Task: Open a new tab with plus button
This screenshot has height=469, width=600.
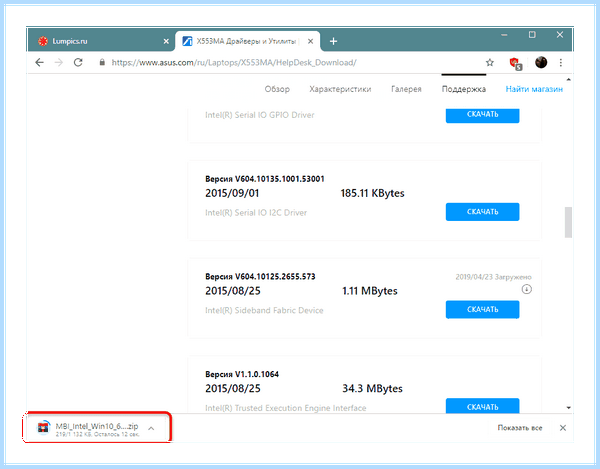Action: pyautogui.click(x=333, y=41)
